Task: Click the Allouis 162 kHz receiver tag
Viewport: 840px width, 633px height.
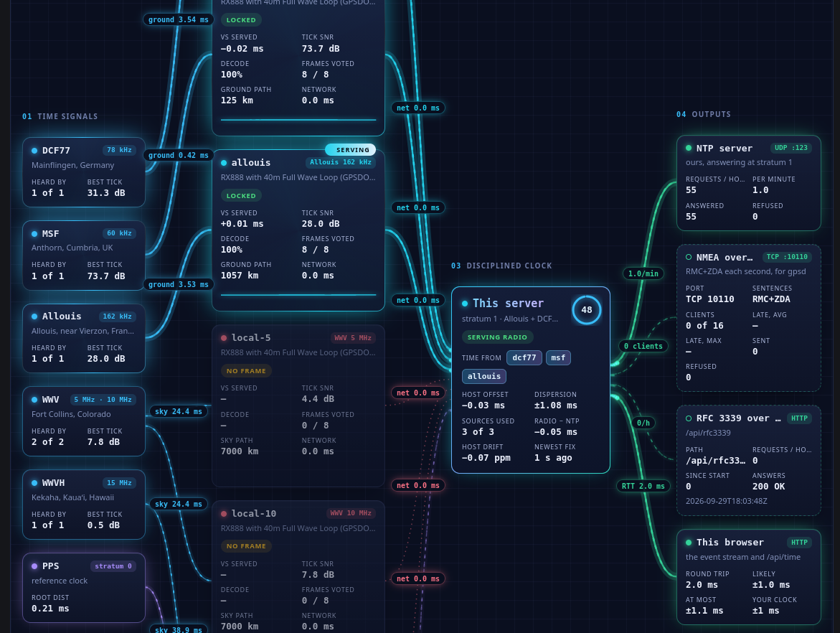Action: tap(341, 162)
